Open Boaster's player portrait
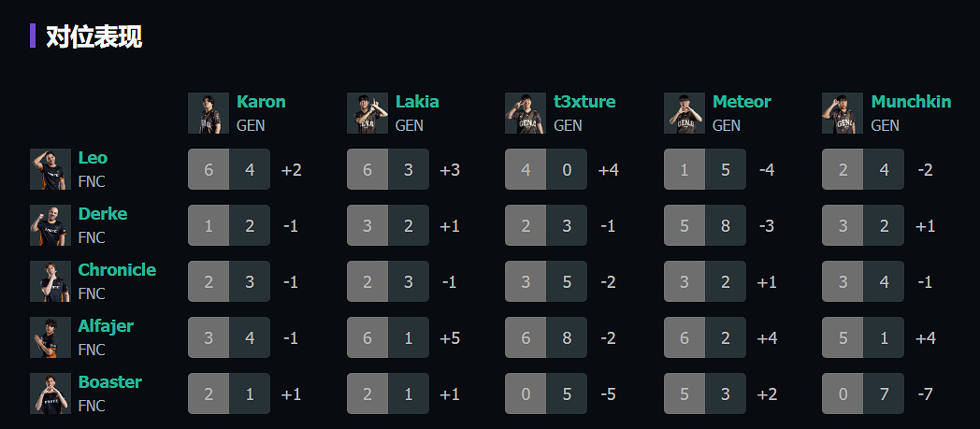980x429 pixels. coord(50,393)
